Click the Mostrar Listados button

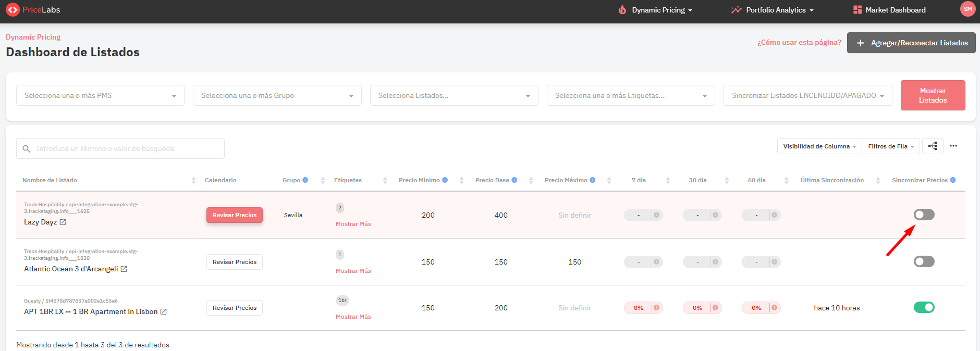coord(933,95)
